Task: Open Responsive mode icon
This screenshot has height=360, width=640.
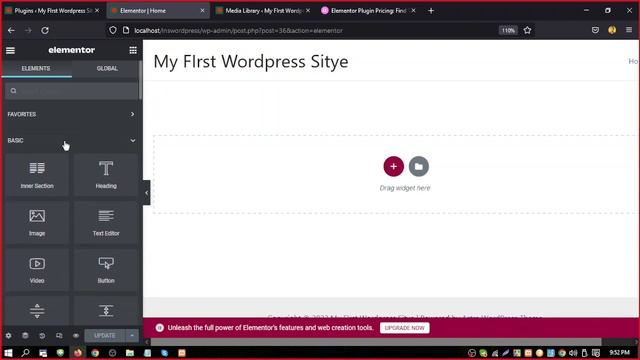Action: 59,336
